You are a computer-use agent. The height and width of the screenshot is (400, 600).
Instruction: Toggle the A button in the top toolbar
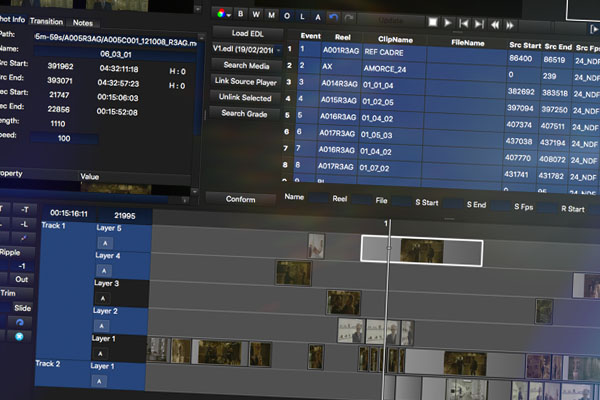318,17
